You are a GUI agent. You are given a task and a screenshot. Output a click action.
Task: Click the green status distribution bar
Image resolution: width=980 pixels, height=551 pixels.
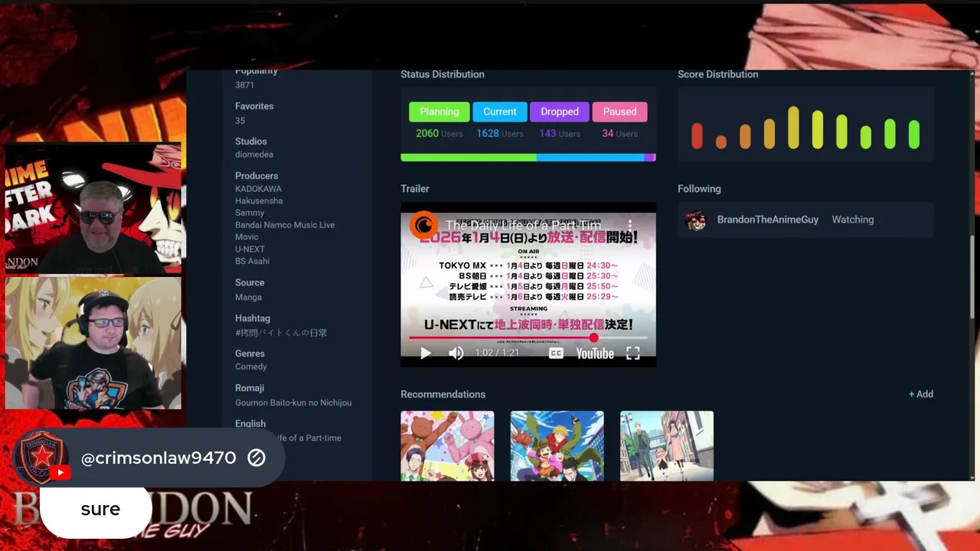click(x=469, y=158)
